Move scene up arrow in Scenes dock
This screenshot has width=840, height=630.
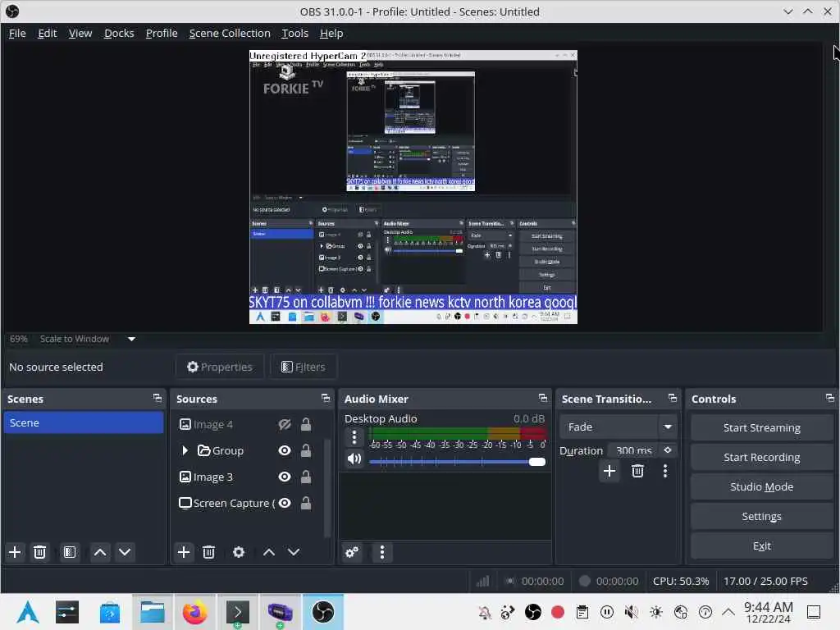(x=99, y=552)
